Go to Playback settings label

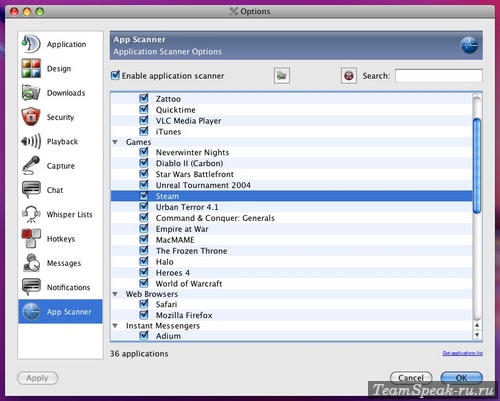pos(62,142)
